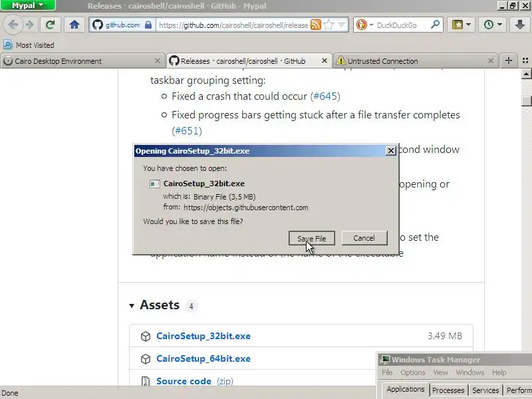Select Processes tab in Task Manager
The image size is (532, 399).
[448, 390]
